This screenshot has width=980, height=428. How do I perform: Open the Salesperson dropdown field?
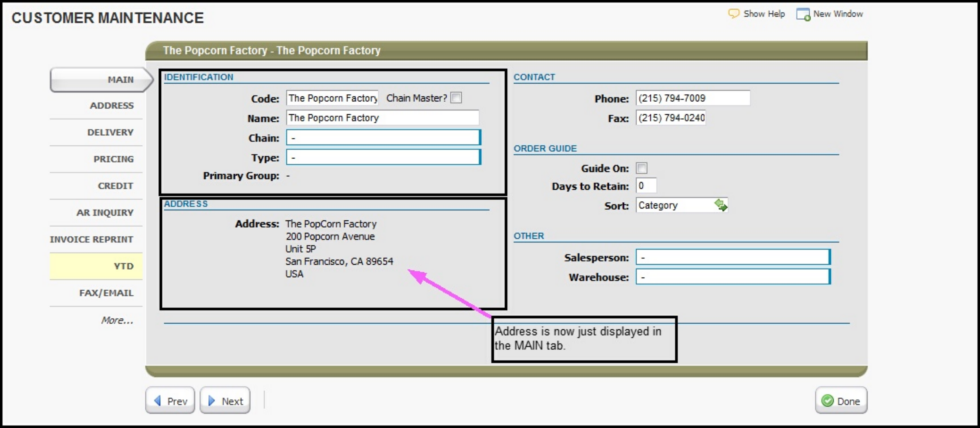[733, 257]
